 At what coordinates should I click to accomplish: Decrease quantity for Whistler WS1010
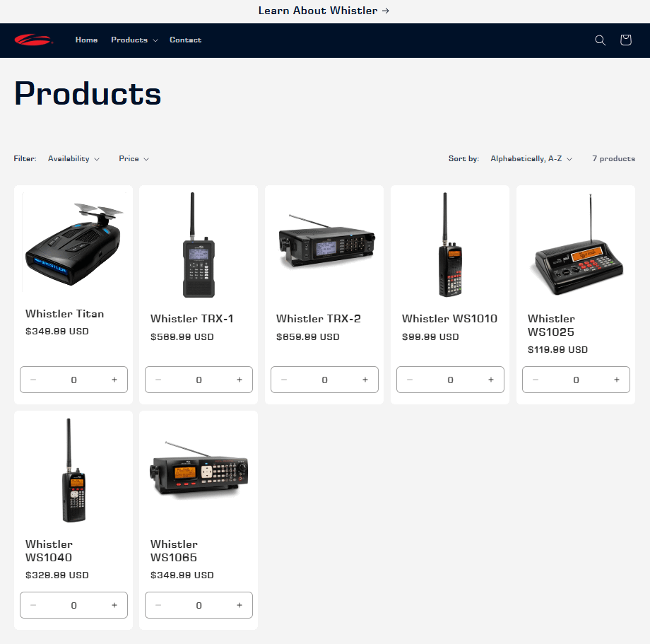410,380
